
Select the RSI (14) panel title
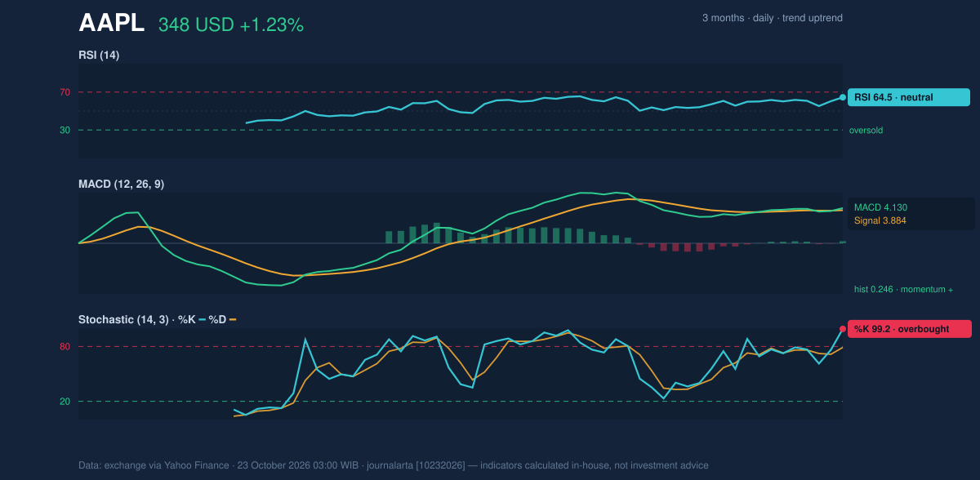pyautogui.click(x=99, y=56)
